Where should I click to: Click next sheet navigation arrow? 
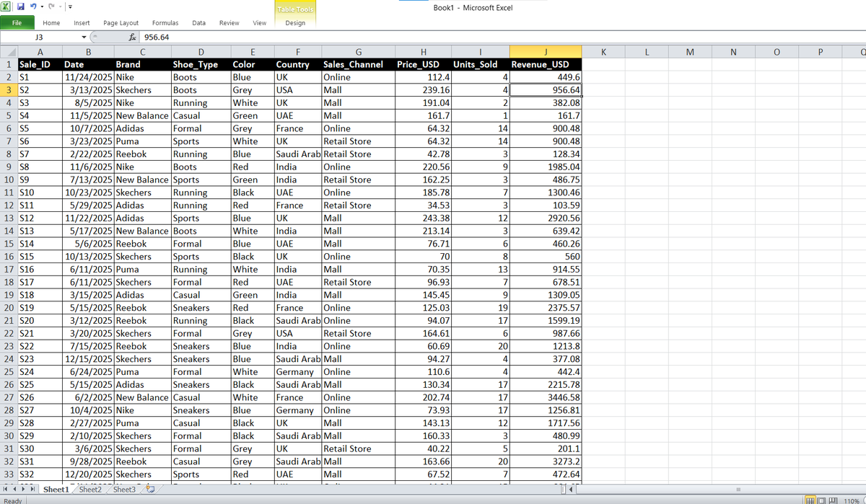pos(24,490)
